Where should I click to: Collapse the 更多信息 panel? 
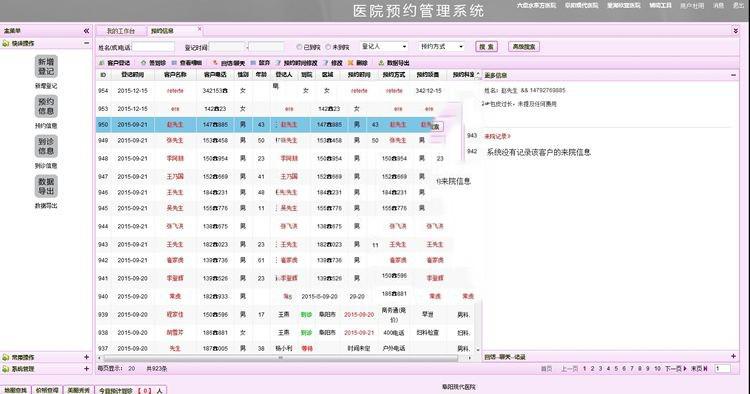[x=733, y=75]
